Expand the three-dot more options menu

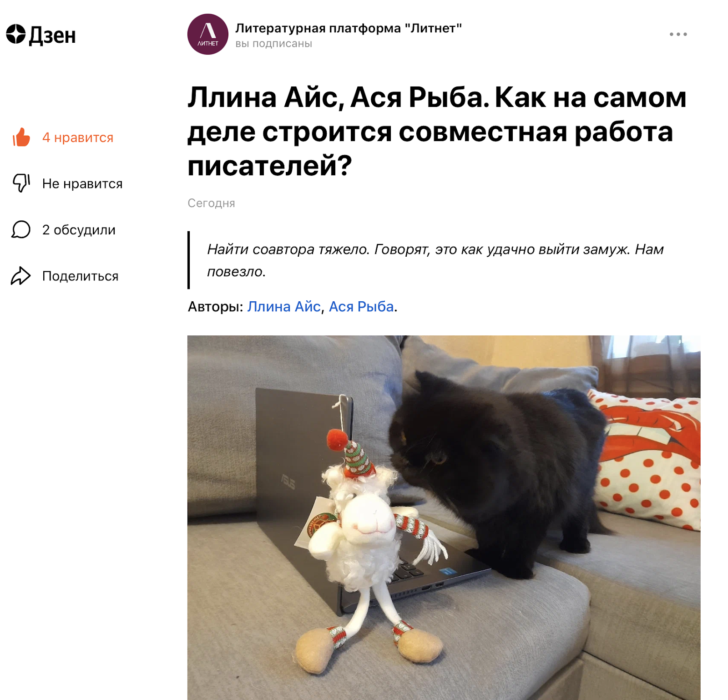click(x=678, y=34)
